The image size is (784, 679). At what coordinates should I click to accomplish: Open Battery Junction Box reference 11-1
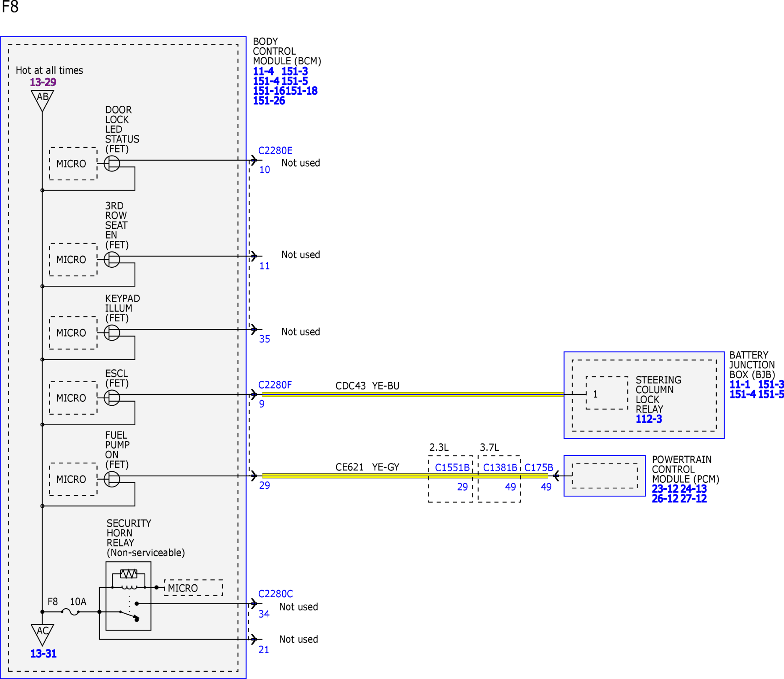point(740,384)
